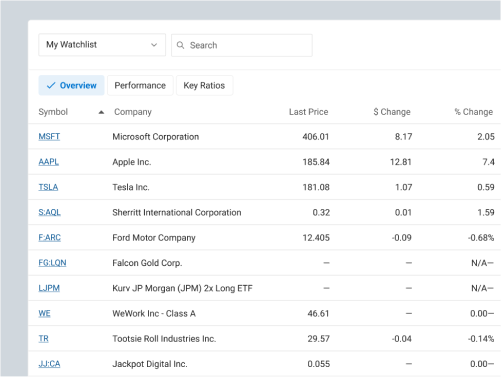This screenshot has width=501, height=377.
Task: Open the FG:LQN symbol link
Action: coord(52,263)
